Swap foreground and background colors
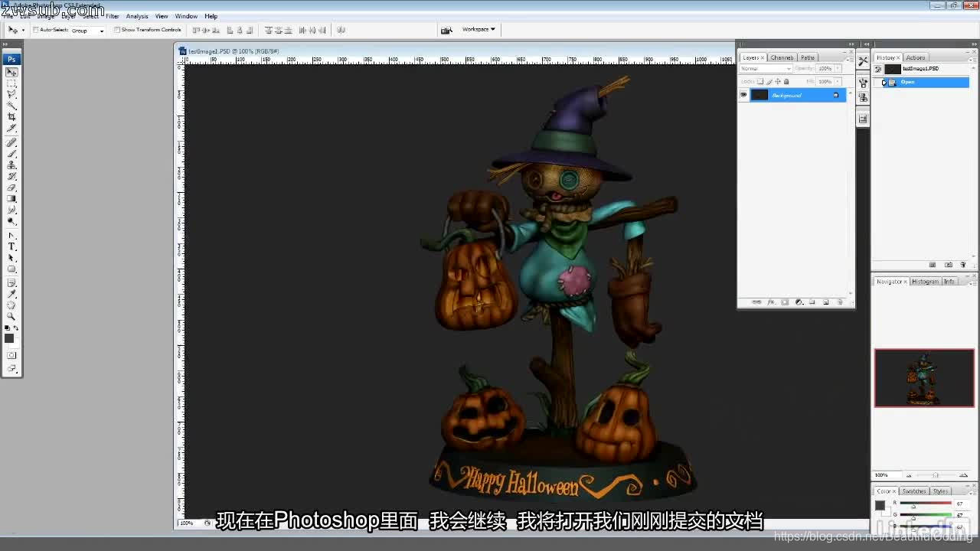The width and height of the screenshot is (980, 551). tap(17, 328)
